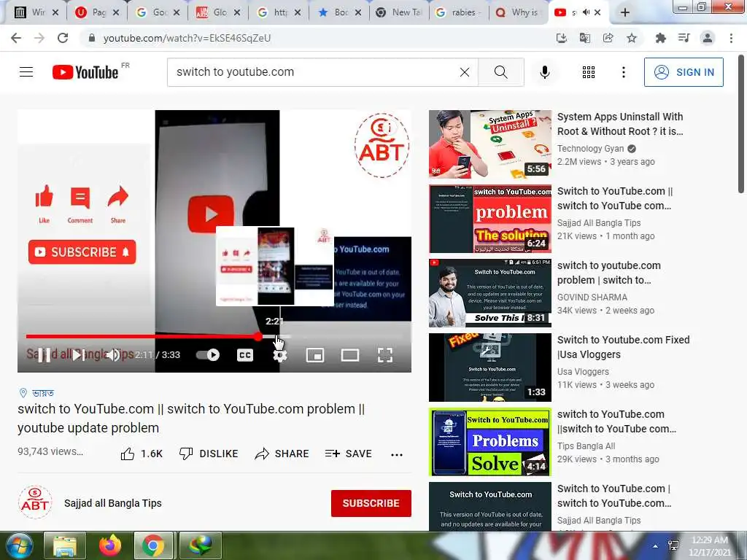Screen dimensions: 747x560
Task: Save video to playlist with SAVE
Action: 348,454
